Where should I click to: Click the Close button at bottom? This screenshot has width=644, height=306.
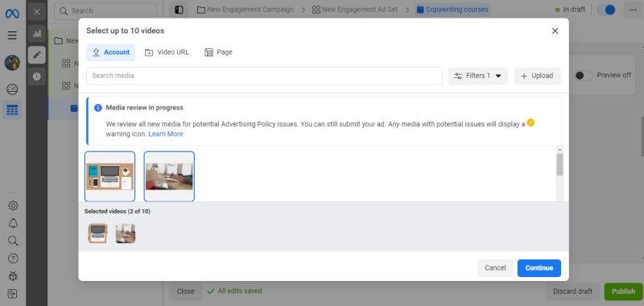185,292
